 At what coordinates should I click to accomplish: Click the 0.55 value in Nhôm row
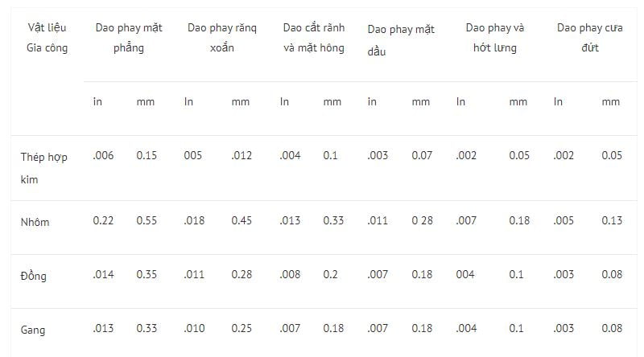(146, 220)
